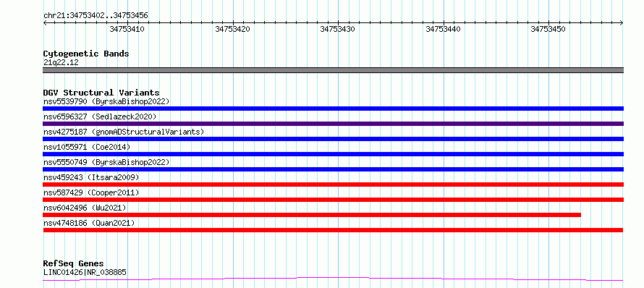Image resolution: width=644 pixels, height=288 pixels.
Task: Open the Cytogenetic Bands track heading
Action: [86, 54]
